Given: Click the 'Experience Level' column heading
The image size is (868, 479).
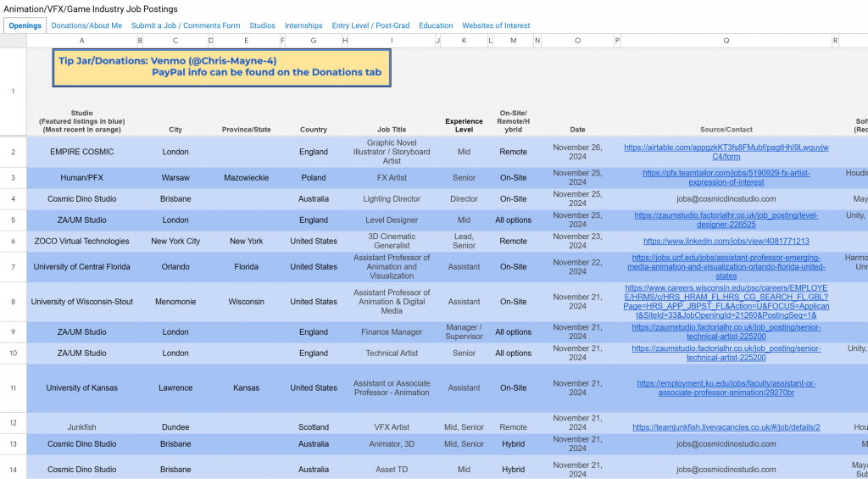Looking at the screenshot, I should click(464, 125).
